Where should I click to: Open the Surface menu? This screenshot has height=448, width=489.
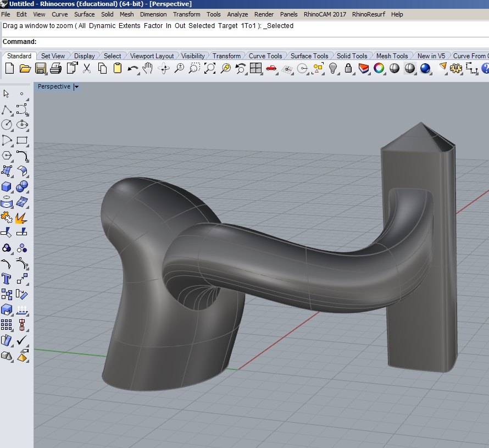pos(84,14)
